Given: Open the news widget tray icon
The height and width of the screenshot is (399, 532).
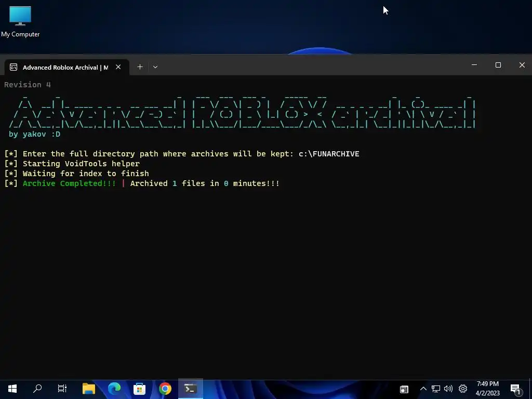Looking at the screenshot, I should pyautogui.click(x=404, y=389).
